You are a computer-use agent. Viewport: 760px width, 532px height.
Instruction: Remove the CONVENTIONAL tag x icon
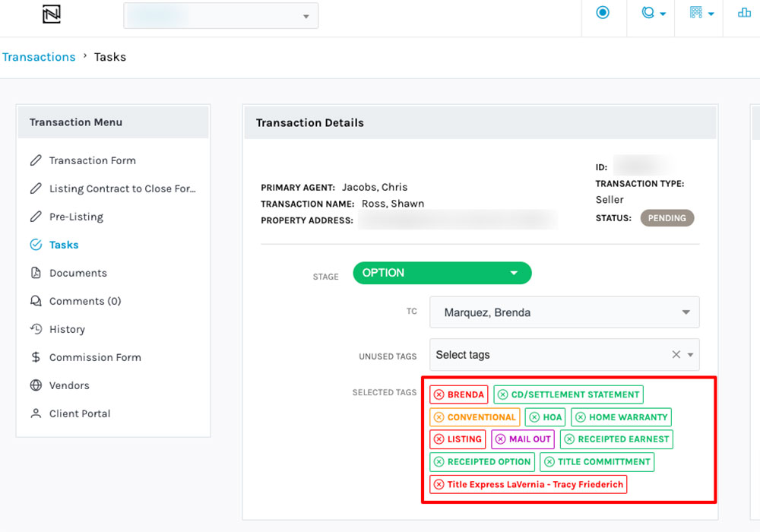(x=439, y=417)
